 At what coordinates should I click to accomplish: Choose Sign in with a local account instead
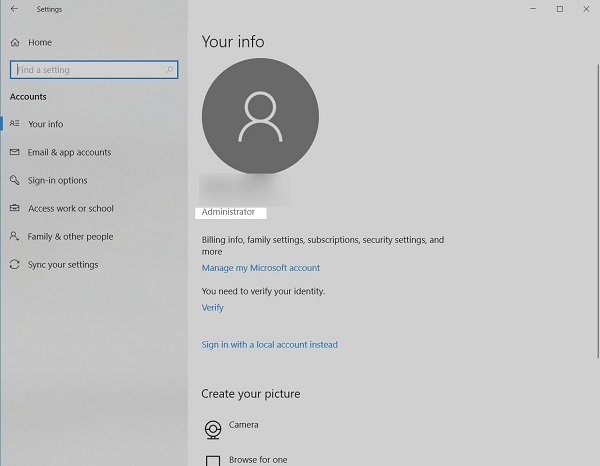point(269,345)
